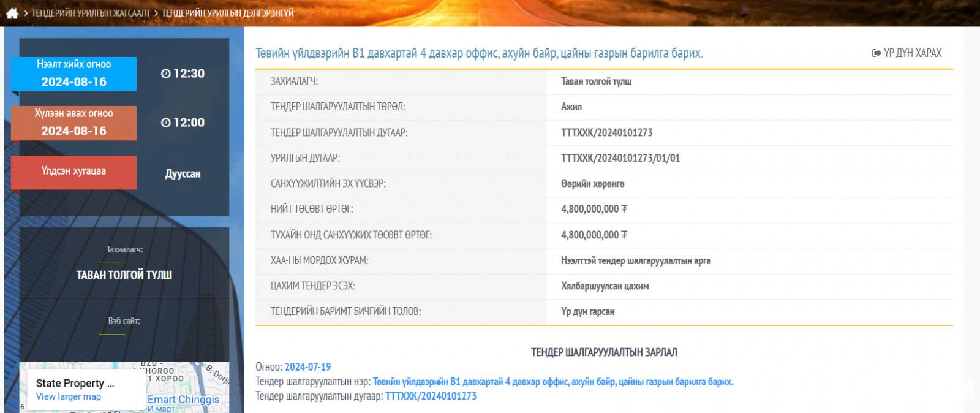Click State Property map place title

[75, 383]
